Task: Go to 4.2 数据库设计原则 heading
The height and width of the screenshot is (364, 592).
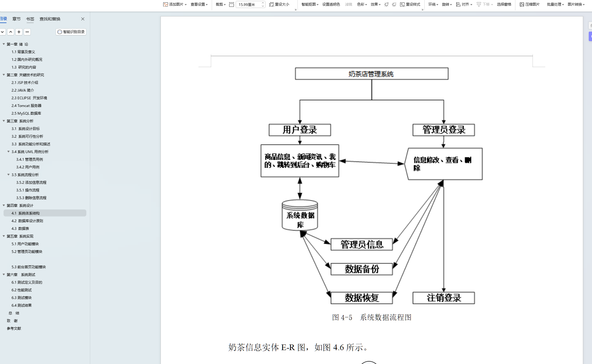Action: 28,221
